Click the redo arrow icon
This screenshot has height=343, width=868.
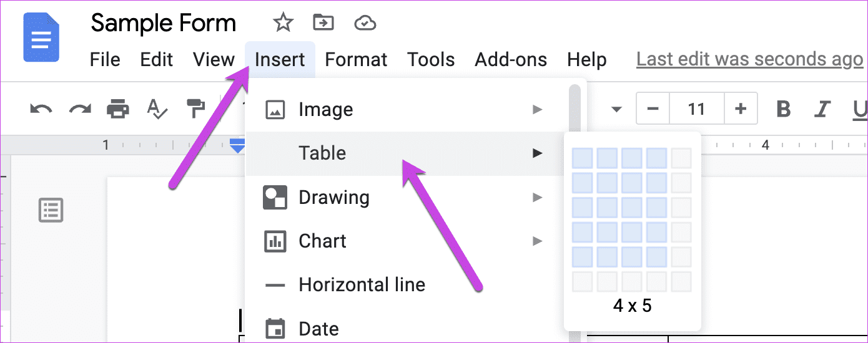[80, 109]
